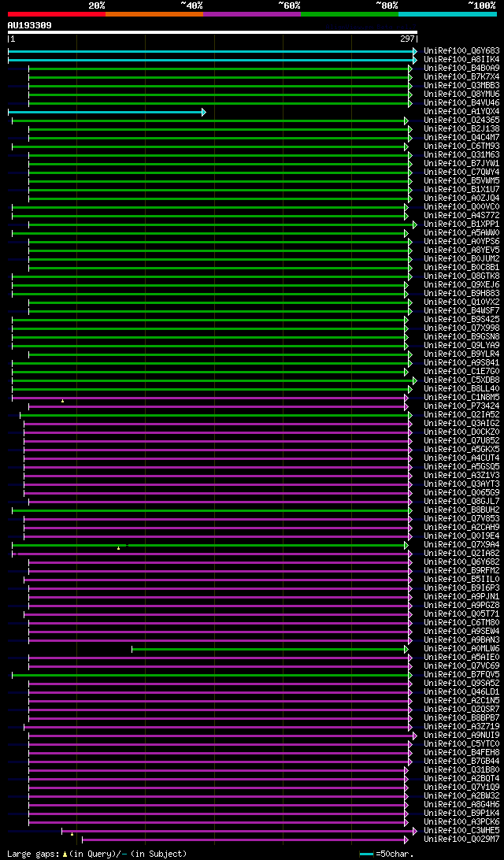The width and height of the screenshot is (504, 860).
Task: Open the UniRef100_Q7VC69 hit label
Action: pos(461,666)
